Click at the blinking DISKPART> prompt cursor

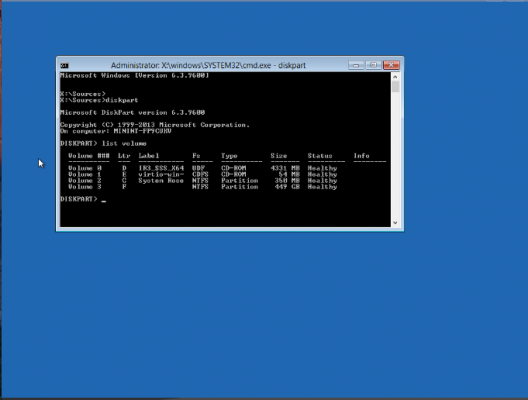click(104, 200)
